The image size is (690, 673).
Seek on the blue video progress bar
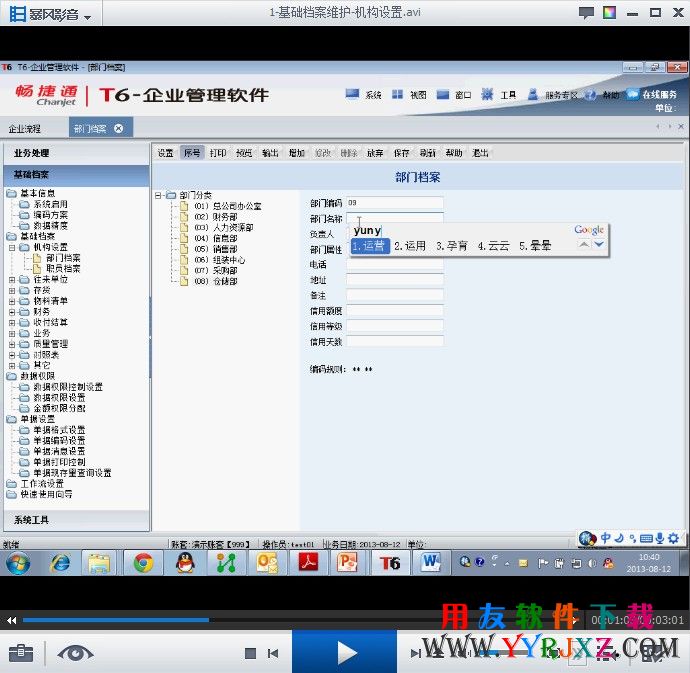point(116,620)
